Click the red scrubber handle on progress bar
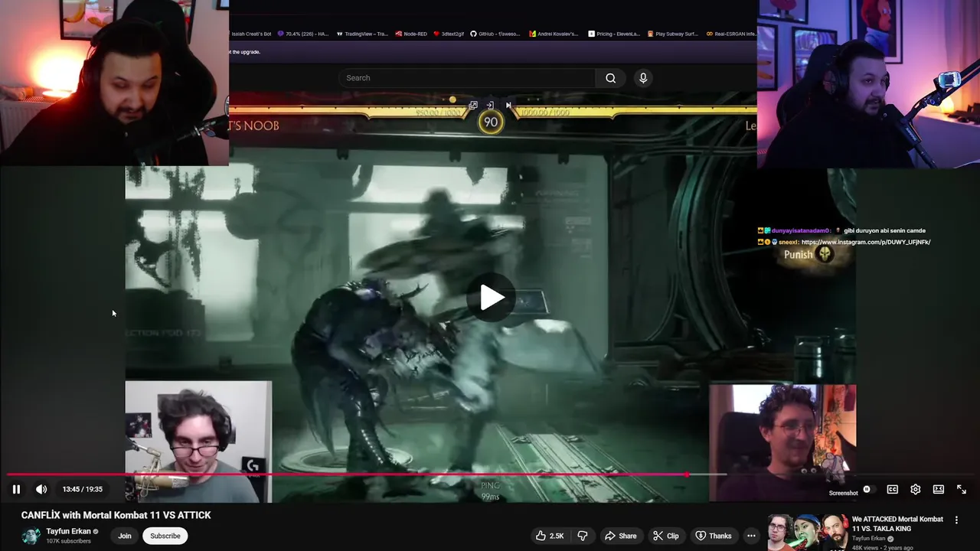This screenshot has width=980, height=551. [x=687, y=474]
